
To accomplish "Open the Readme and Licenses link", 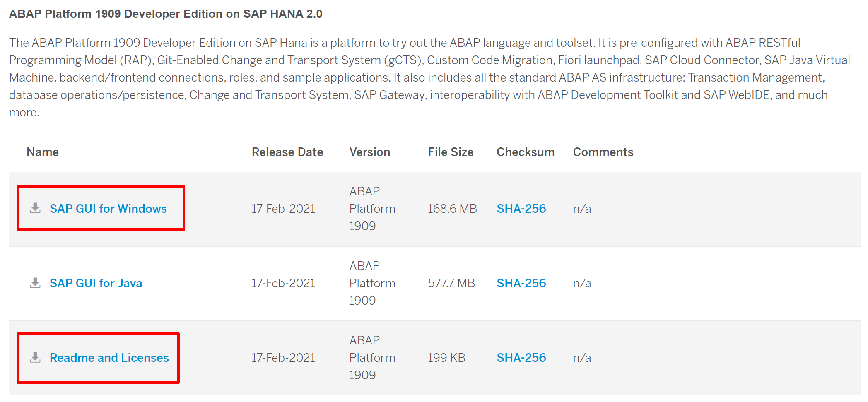I will coord(109,358).
